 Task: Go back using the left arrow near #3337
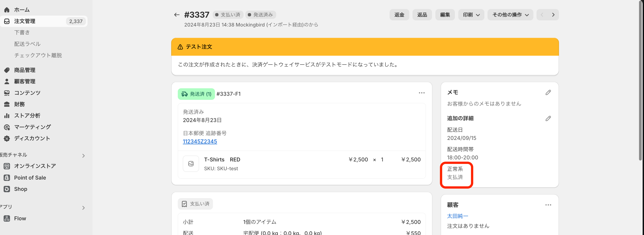[x=177, y=15]
